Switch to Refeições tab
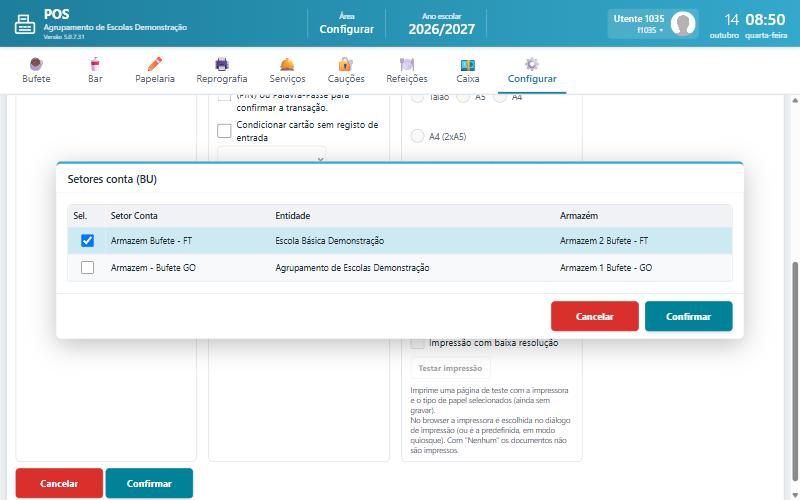Viewport: 800px width, 500px height. (407, 71)
